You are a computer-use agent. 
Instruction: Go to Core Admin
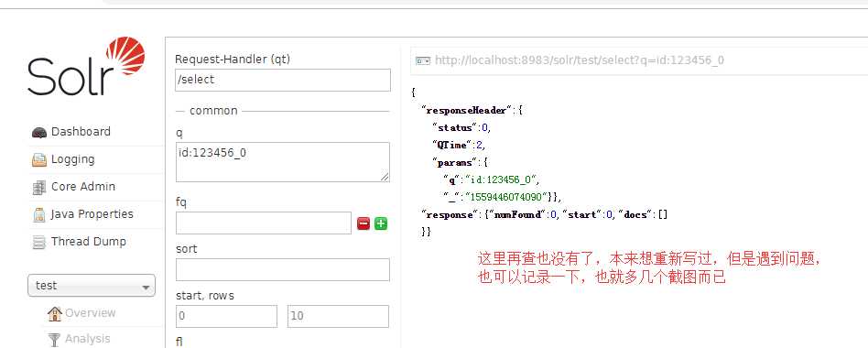point(83,187)
